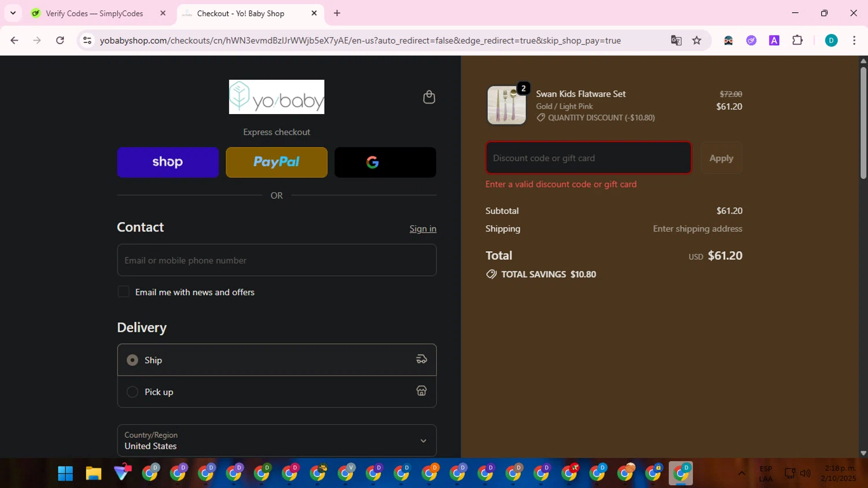This screenshot has width=868, height=488.
Task: Open the Chrome three-dot menu
Action: pos(854,41)
